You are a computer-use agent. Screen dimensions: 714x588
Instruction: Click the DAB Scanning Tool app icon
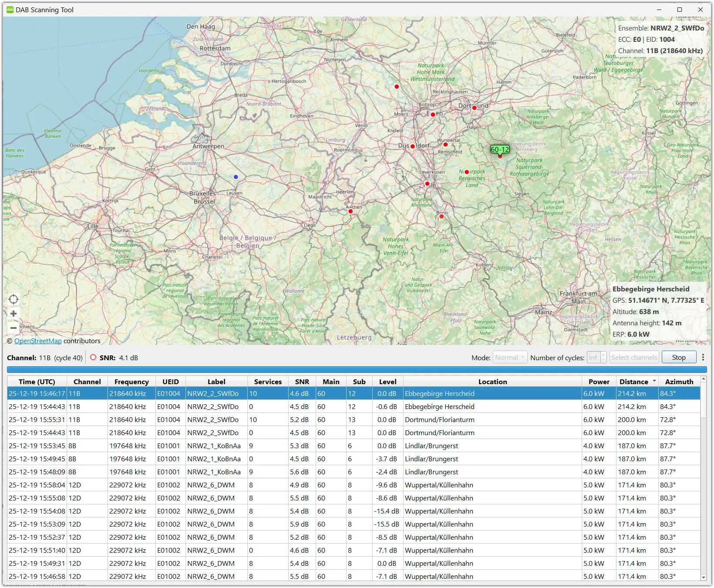pyautogui.click(x=10, y=10)
